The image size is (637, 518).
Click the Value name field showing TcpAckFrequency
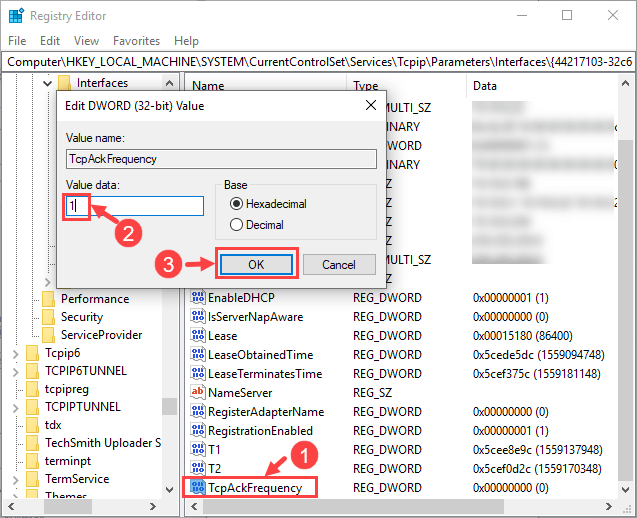[x=221, y=159]
